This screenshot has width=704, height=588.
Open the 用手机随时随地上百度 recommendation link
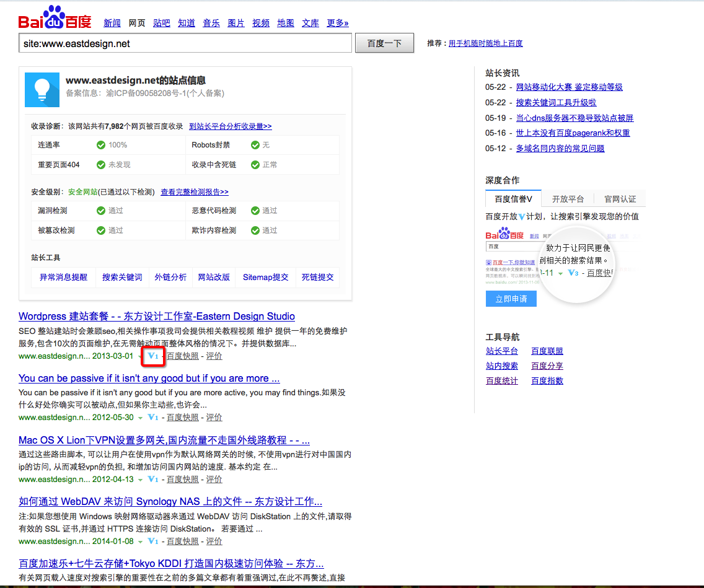486,43
